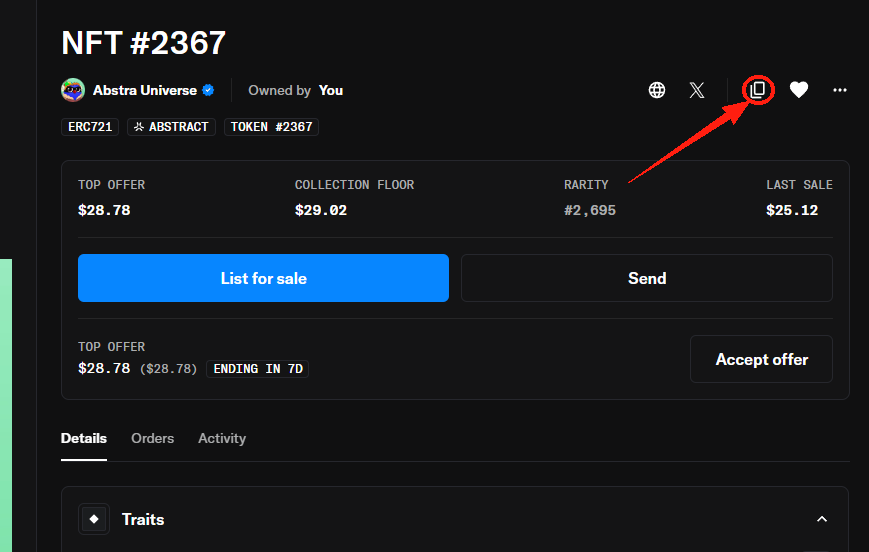Viewport: 869px width, 552px height.
Task: Open the website globe icon
Action: 657,90
